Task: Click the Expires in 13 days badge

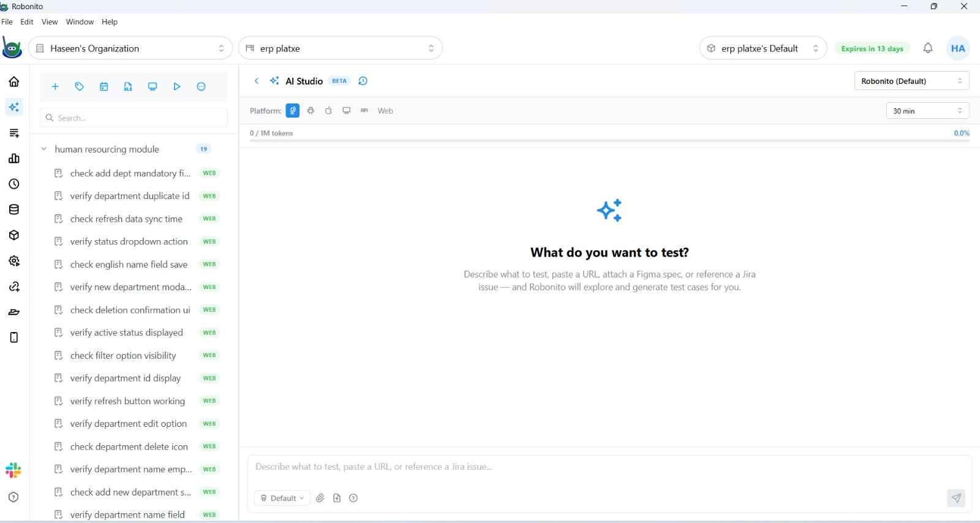Action: pos(872,48)
